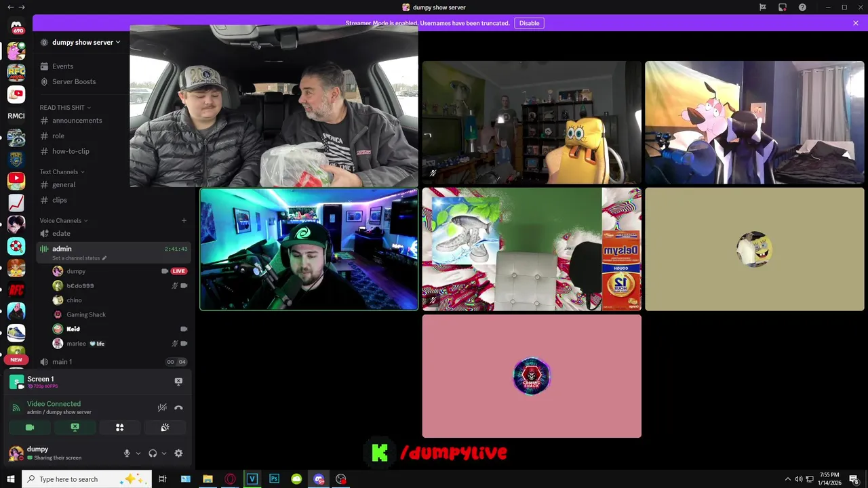The height and width of the screenshot is (488, 868).
Task: Open the soundboard button
Action: pos(165,428)
